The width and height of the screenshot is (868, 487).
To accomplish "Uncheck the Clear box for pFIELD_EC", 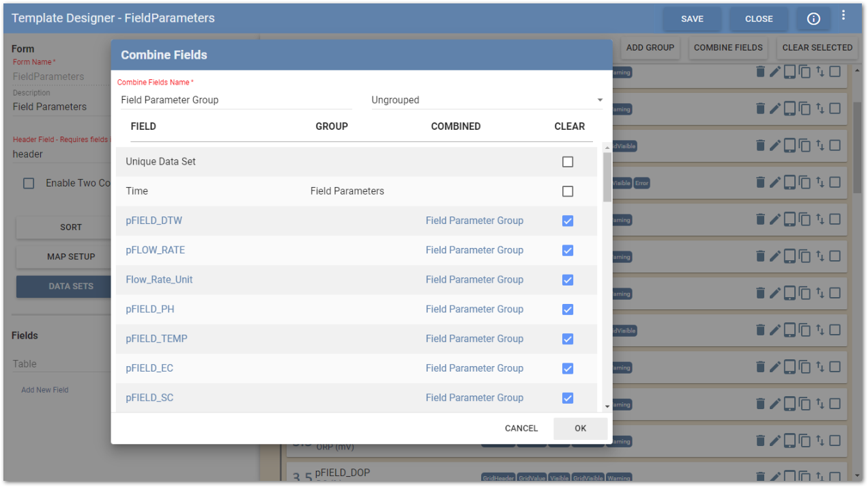I will click(568, 368).
